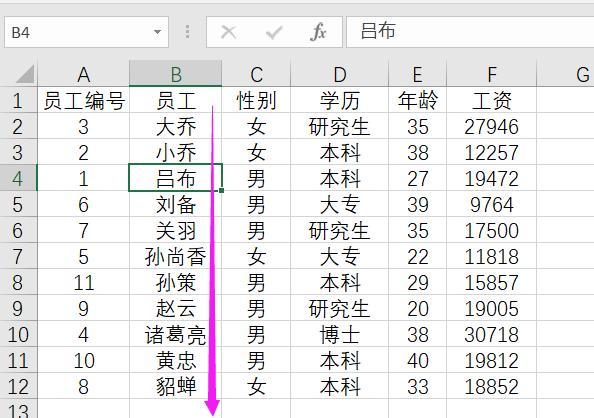Select row 2 header
Image resolution: width=594 pixels, height=418 pixels.
pyautogui.click(x=18, y=126)
